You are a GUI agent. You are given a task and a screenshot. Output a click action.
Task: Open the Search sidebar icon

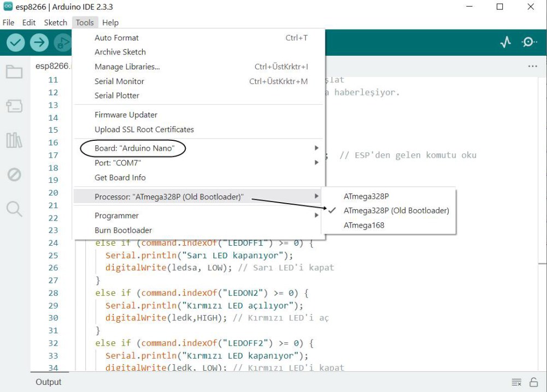14,209
